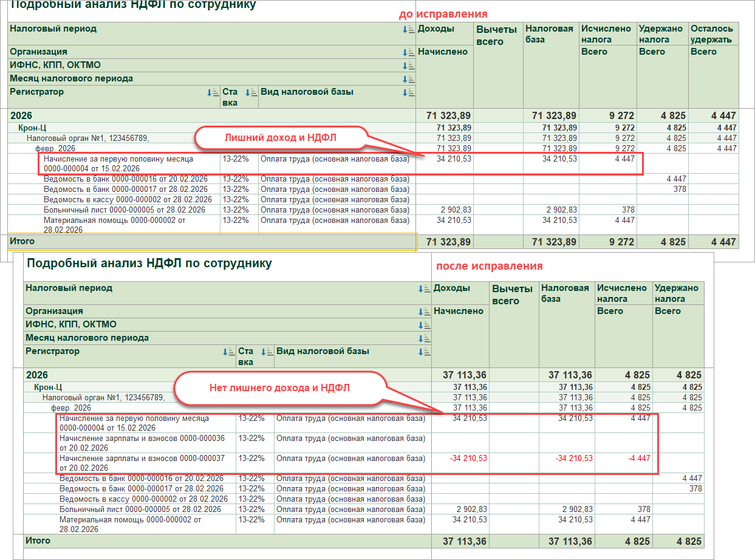
Task: Open Начисление зарплаты и взносов 0000-000037 row
Action: 142,463
